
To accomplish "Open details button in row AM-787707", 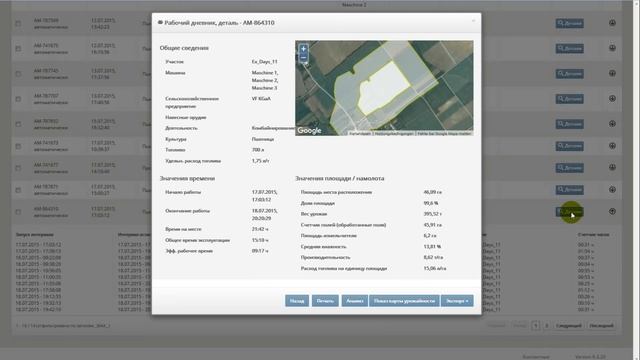I will pyautogui.click(x=569, y=99).
